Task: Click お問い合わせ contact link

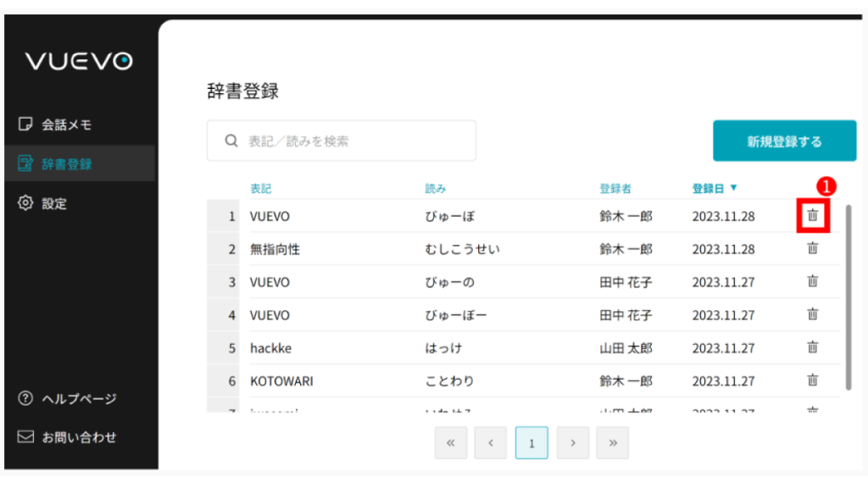Action: [x=78, y=438]
